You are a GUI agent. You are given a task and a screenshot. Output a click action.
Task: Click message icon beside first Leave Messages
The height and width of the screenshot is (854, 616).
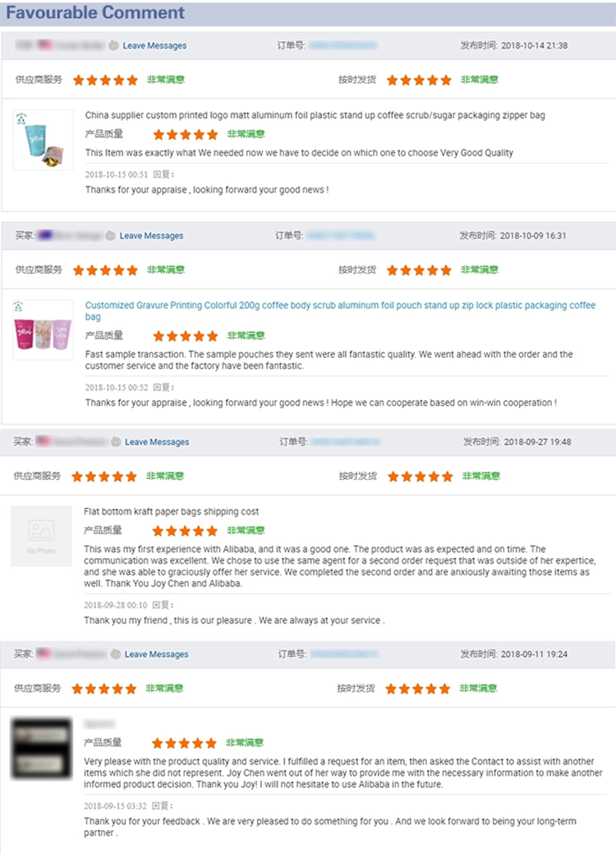(x=113, y=46)
